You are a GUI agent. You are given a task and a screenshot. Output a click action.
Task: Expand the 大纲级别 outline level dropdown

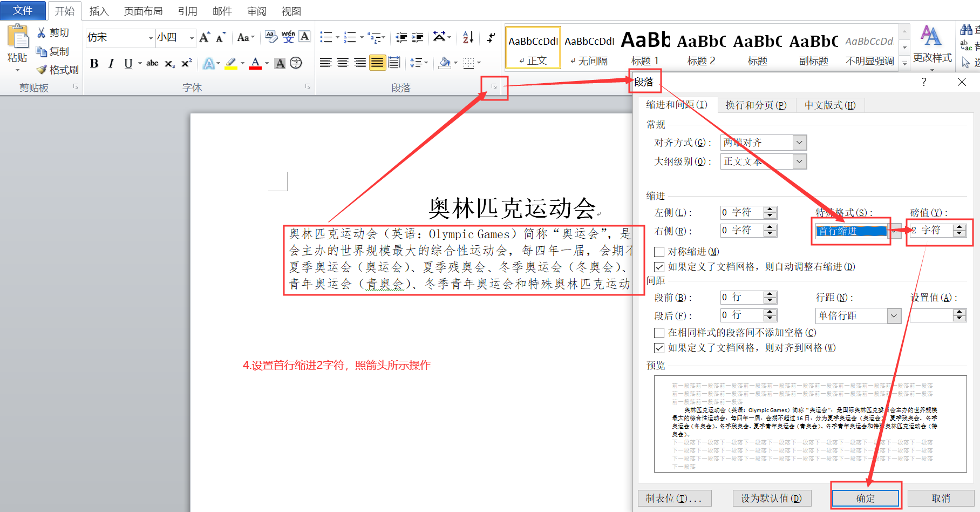point(800,161)
